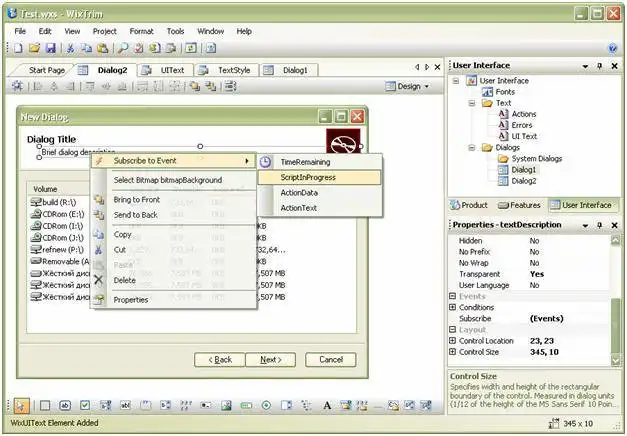The height and width of the screenshot is (436, 627).
Task: Collapse the User Interface root tree node
Action: click(456, 81)
